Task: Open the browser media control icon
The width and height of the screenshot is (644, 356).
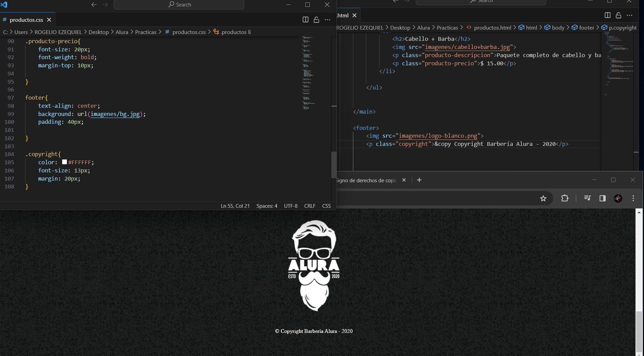Action: tap(587, 198)
